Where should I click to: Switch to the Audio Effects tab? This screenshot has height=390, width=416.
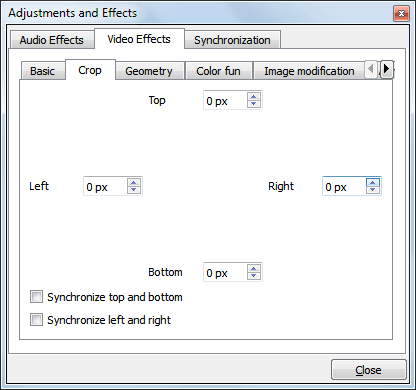[52, 40]
